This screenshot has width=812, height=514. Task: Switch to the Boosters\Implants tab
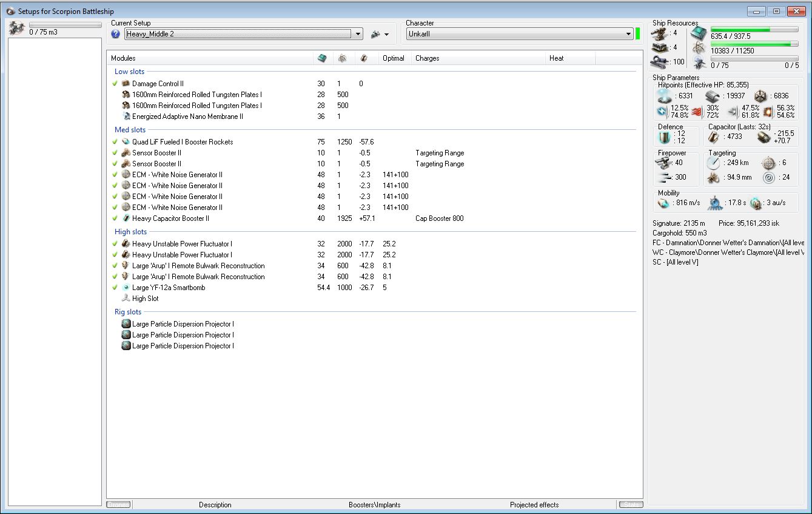point(375,505)
